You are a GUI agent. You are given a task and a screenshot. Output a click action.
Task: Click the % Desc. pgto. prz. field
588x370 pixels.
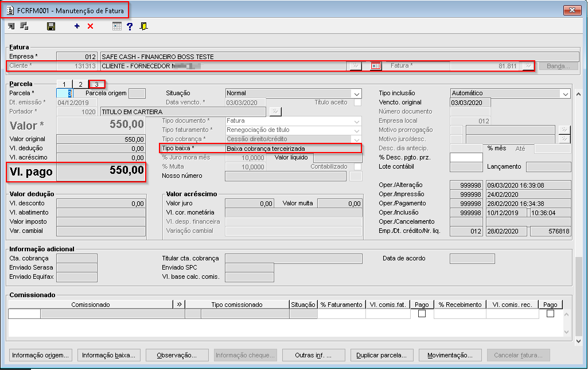click(466, 157)
